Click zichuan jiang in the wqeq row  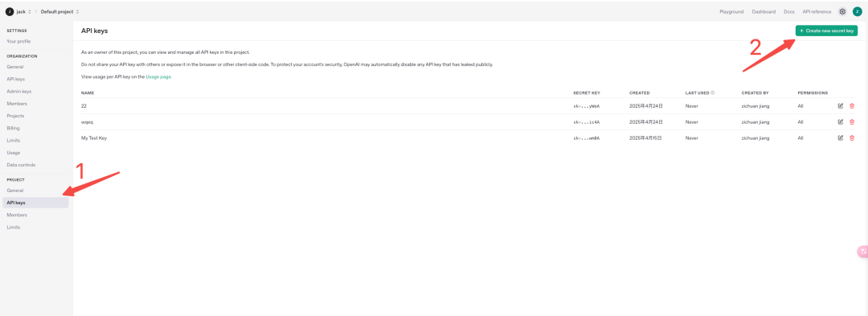tap(755, 121)
